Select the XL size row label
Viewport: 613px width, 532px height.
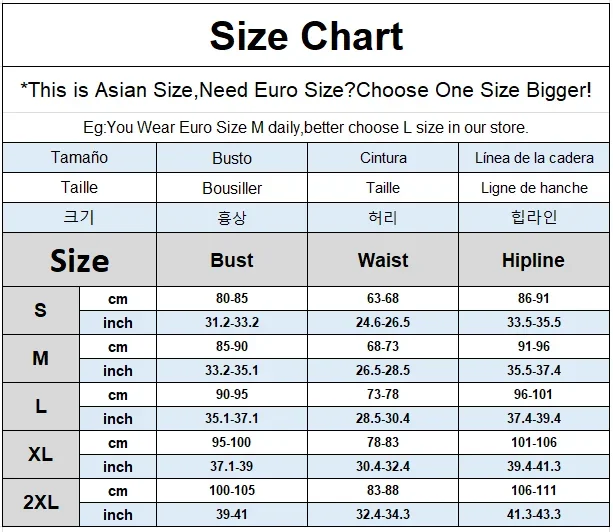pyautogui.click(x=41, y=454)
